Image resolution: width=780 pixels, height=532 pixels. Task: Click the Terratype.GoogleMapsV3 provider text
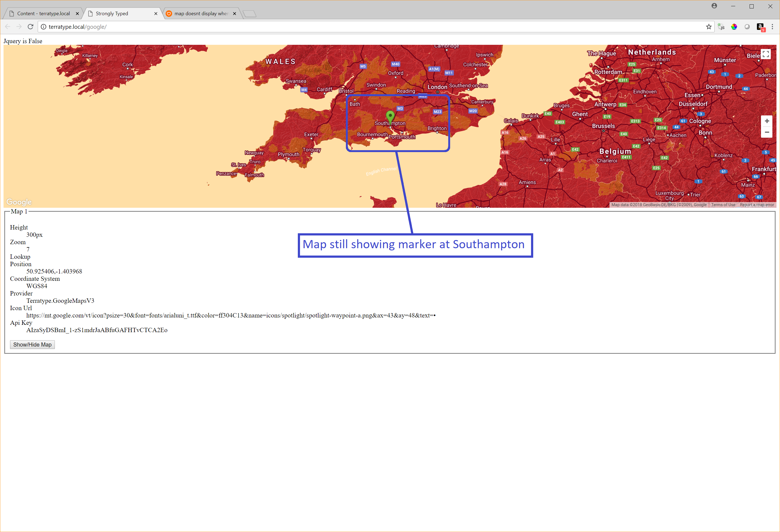point(60,301)
